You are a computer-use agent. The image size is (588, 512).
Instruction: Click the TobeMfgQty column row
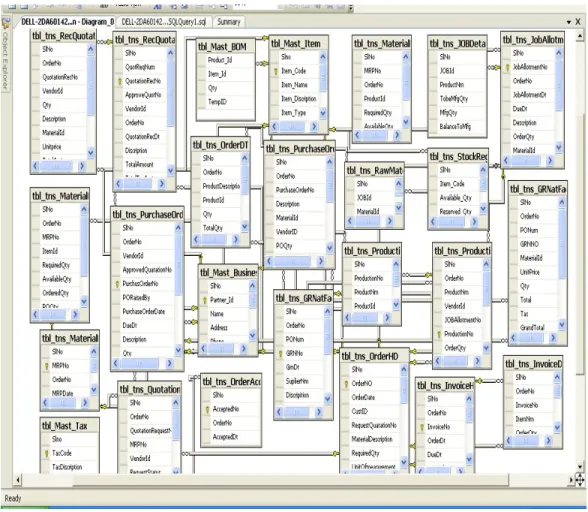point(458,99)
